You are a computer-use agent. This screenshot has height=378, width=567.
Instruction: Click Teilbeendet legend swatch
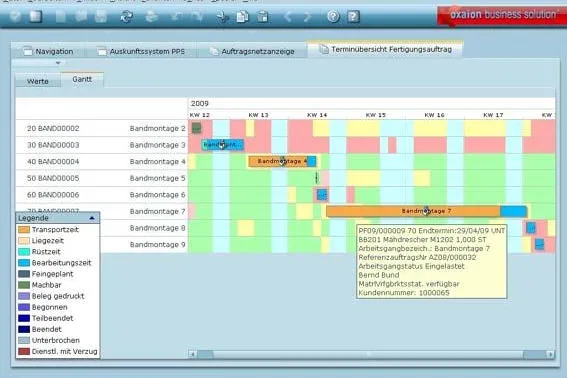(24, 318)
